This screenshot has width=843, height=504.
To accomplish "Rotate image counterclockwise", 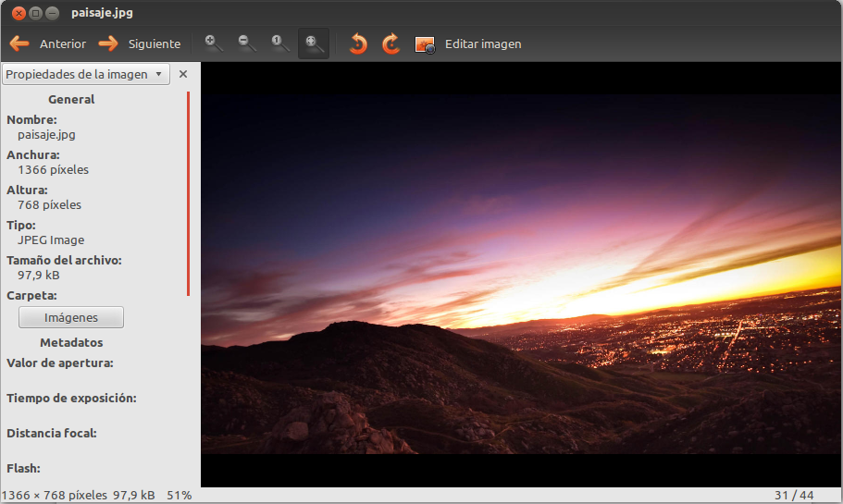I will coord(358,43).
